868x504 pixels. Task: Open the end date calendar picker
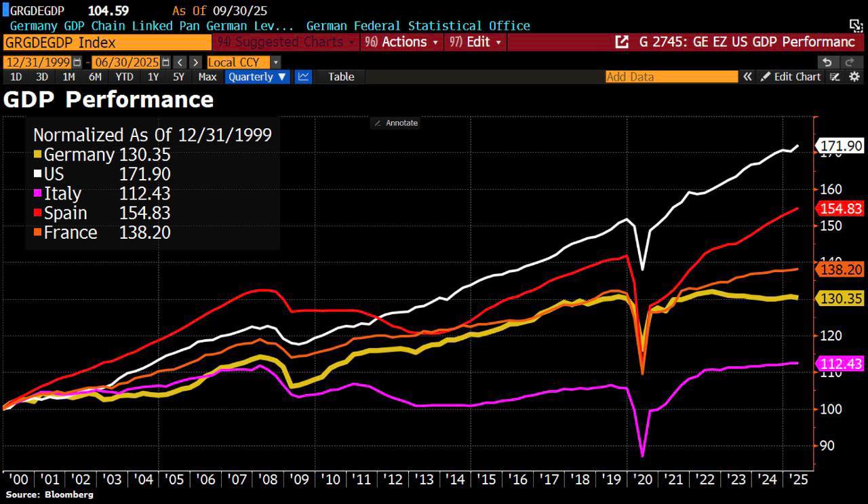pyautogui.click(x=165, y=62)
